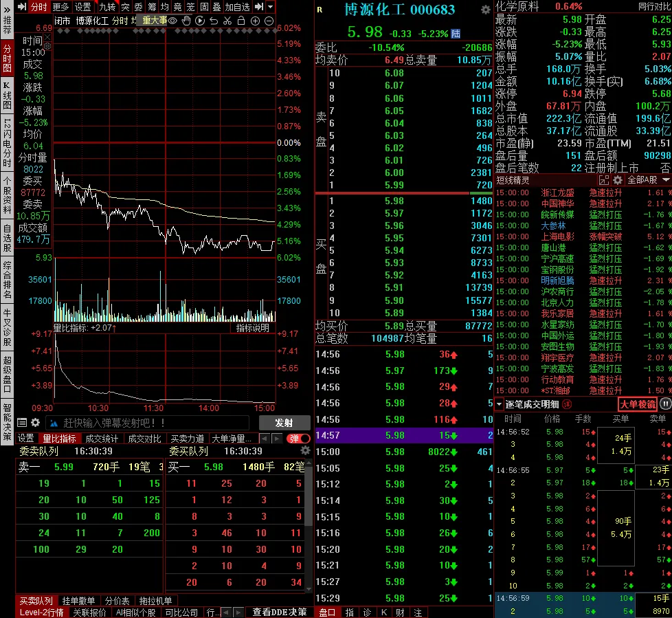The height and width of the screenshot is (618, 672).
Task: Expand the 逐笔成交明细 dropdown arrow
Action: (x=500, y=404)
